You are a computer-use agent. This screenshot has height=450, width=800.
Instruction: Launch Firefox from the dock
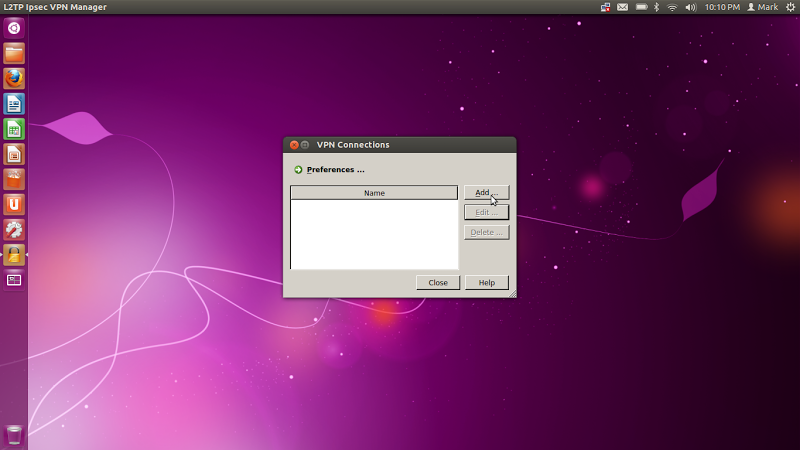[14, 79]
